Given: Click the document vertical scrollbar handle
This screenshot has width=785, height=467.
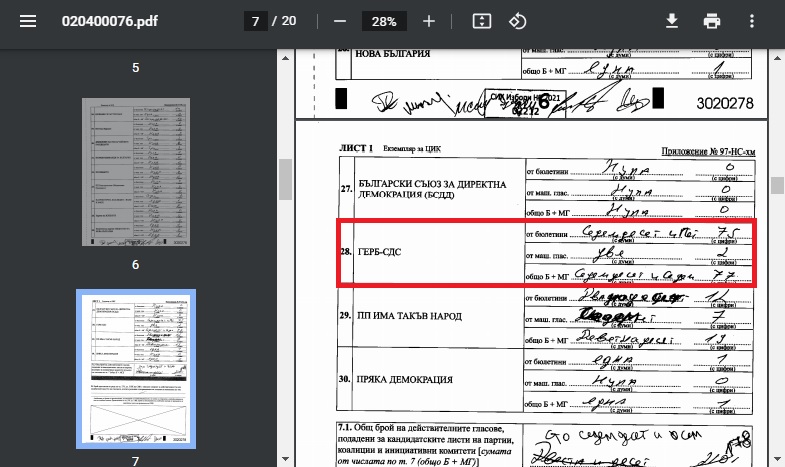Looking at the screenshot, I should coord(777,185).
